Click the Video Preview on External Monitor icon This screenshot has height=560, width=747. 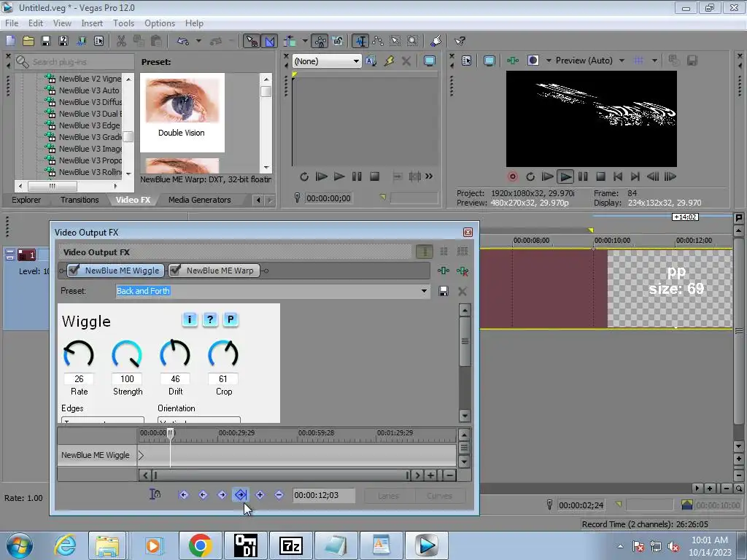point(489,61)
